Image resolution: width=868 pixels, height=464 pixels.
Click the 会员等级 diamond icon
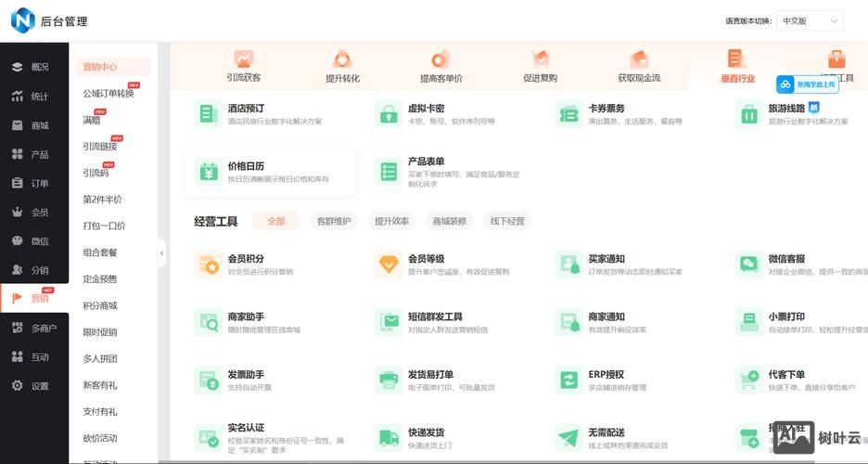(x=389, y=264)
